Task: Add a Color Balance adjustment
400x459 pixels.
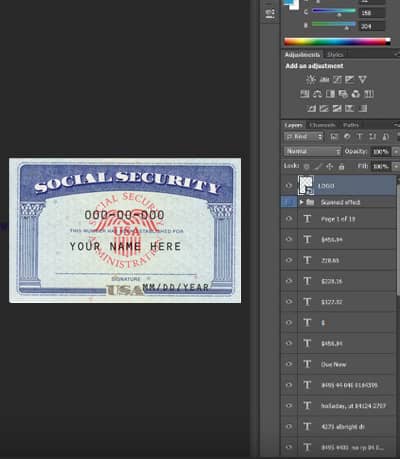Action: point(317,94)
